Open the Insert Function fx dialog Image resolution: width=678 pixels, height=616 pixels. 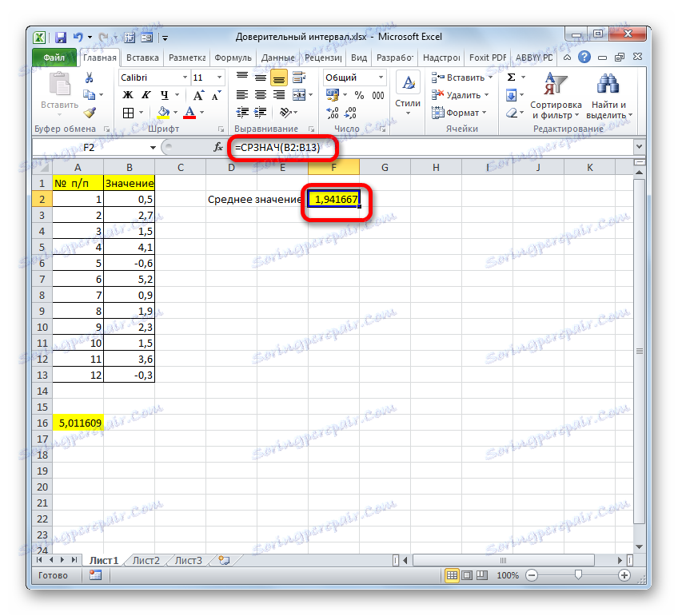[x=218, y=147]
